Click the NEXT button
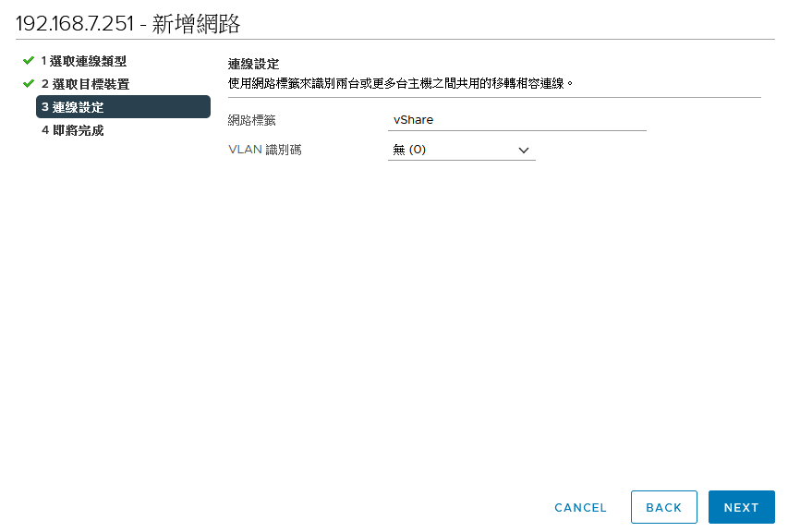The image size is (788, 532). [x=741, y=507]
